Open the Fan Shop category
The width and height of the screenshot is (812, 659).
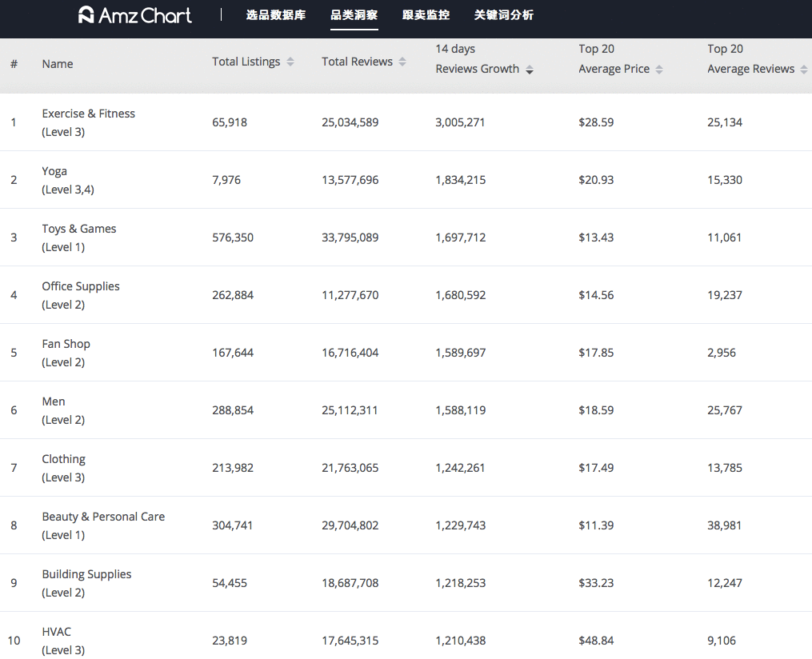[x=66, y=344]
